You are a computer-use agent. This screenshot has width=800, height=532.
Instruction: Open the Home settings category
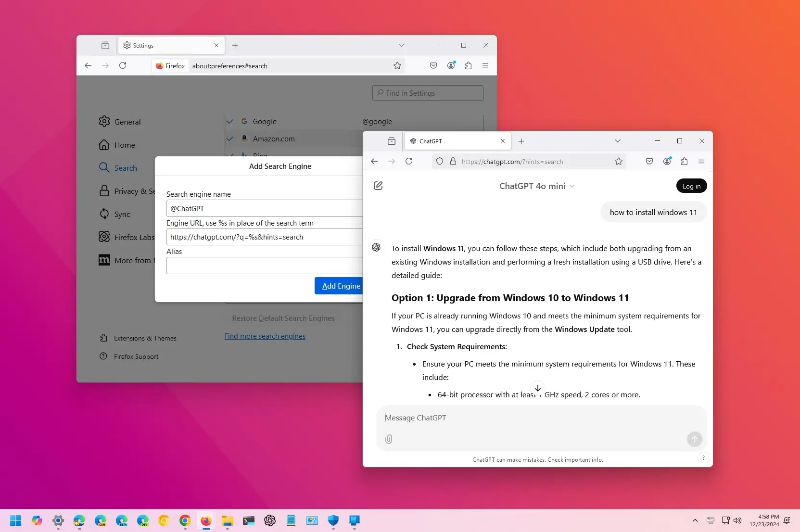(x=117, y=145)
